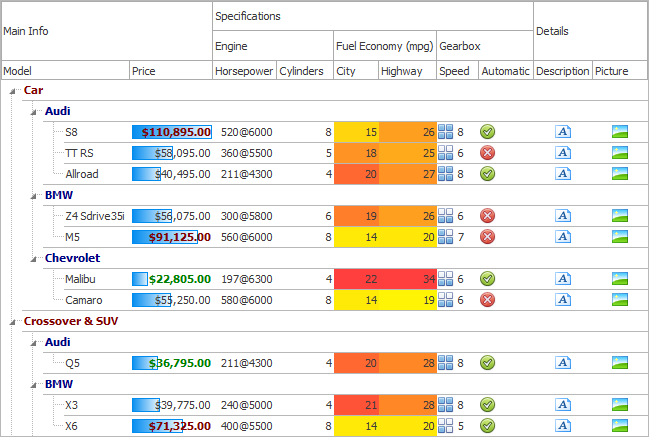The width and height of the screenshot is (650, 437).
Task: Collapse the Crossover & SUV category
Action: pyautogui.click(x=12, y=322)
